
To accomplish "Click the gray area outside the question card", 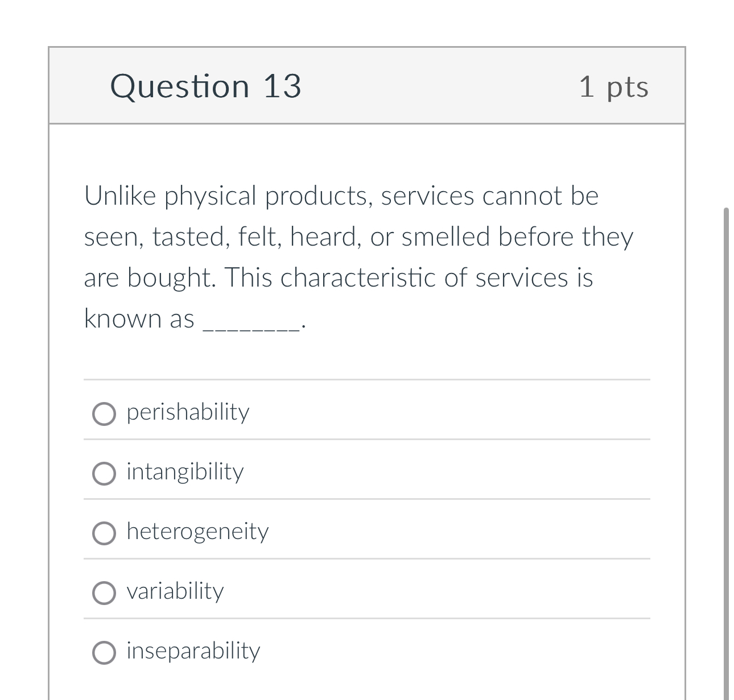I will tap(23, 341).
